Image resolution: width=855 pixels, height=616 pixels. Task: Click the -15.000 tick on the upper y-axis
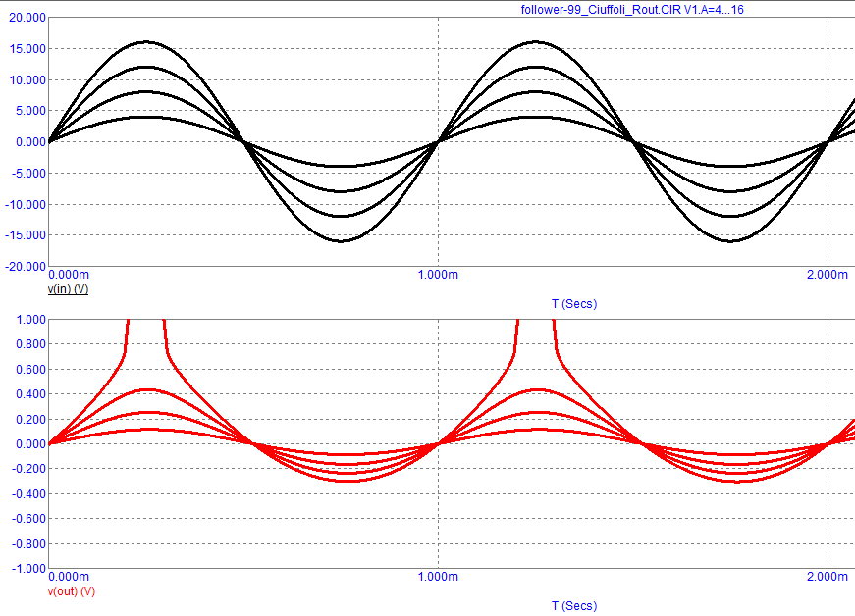(x=26, y=235)
